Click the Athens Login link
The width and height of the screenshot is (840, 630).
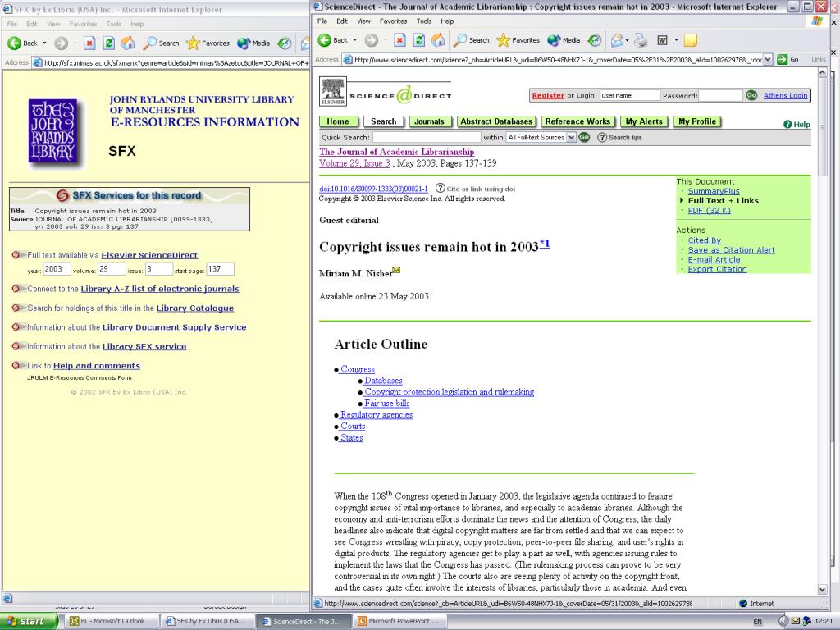[785, 95]
